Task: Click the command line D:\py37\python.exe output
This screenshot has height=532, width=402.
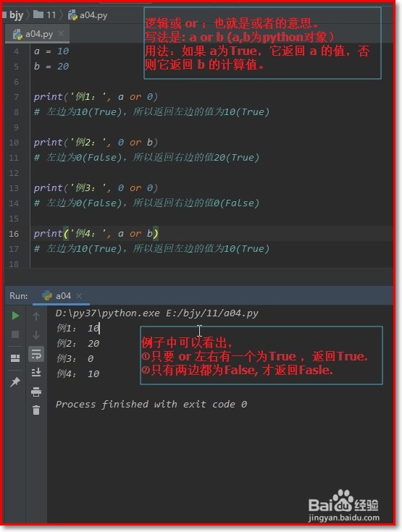Action: (x=157, y=313)
